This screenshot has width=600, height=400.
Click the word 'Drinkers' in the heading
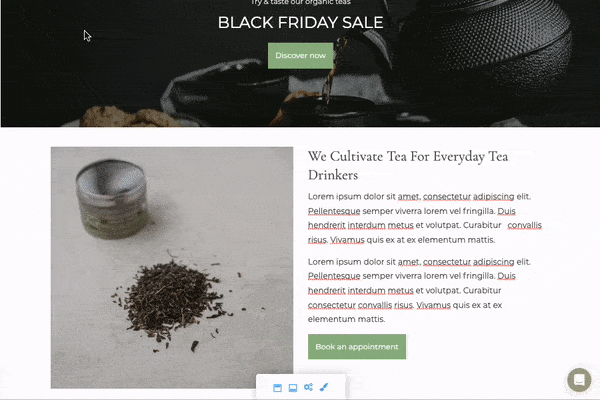pos(333,175)
